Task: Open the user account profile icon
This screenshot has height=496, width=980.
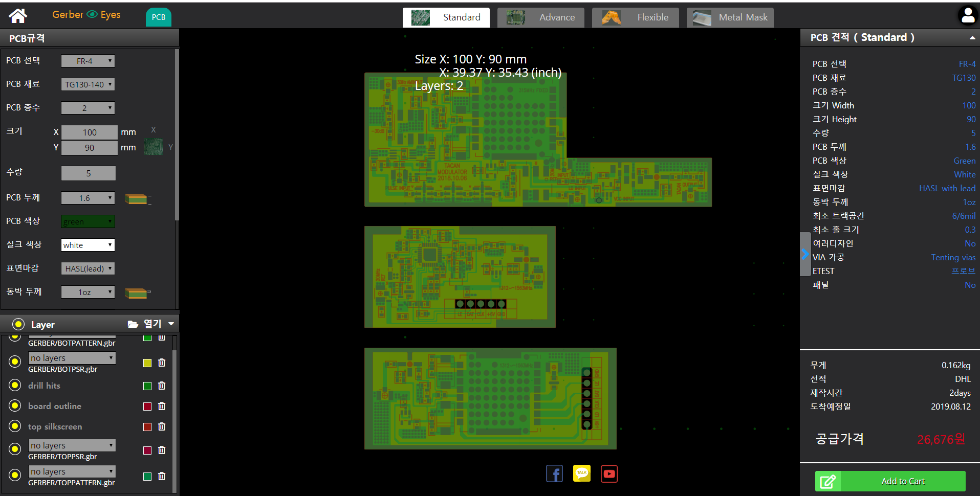Action: 967,15
